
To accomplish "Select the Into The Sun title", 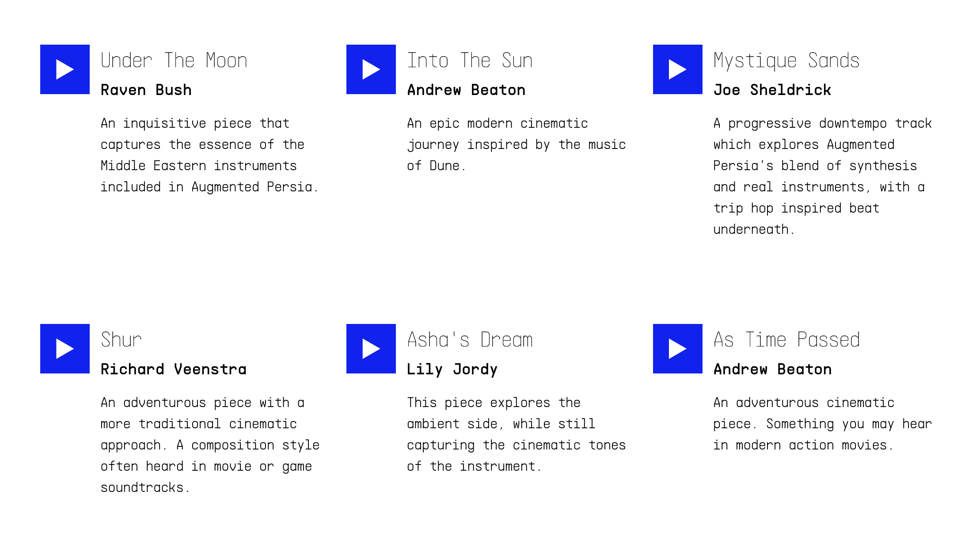I will (470, 61).
